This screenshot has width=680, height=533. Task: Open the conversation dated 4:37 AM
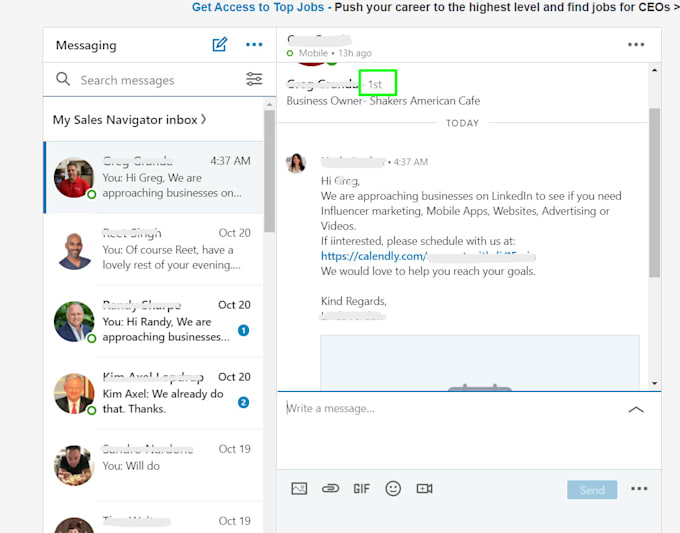tap(154, 178)
